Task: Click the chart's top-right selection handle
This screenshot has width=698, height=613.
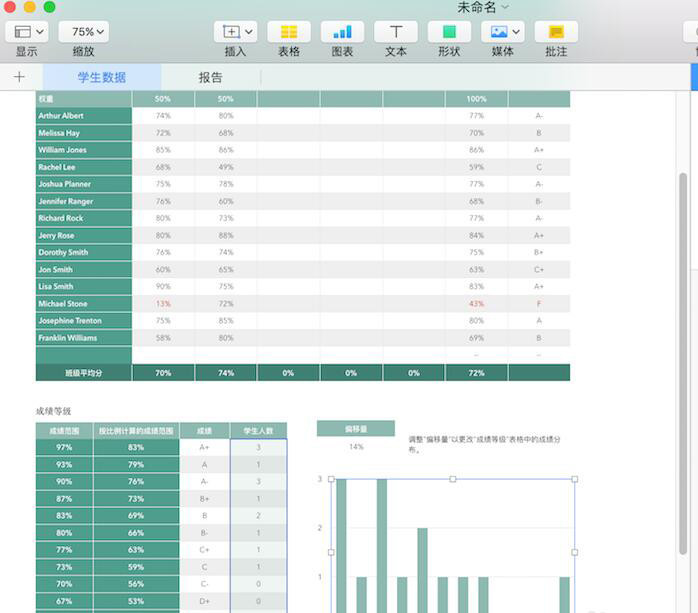Action: tap(575, 479)
